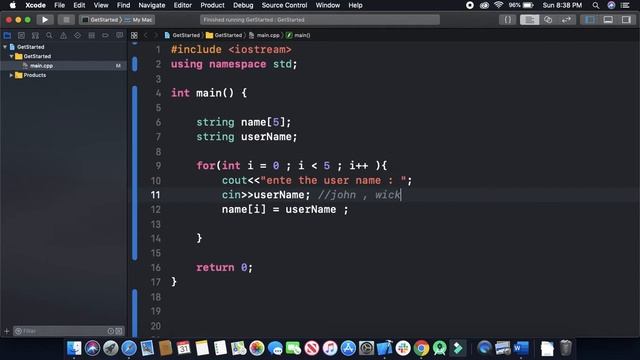Switch to the Version editor arrows button

tap(566, 20)
